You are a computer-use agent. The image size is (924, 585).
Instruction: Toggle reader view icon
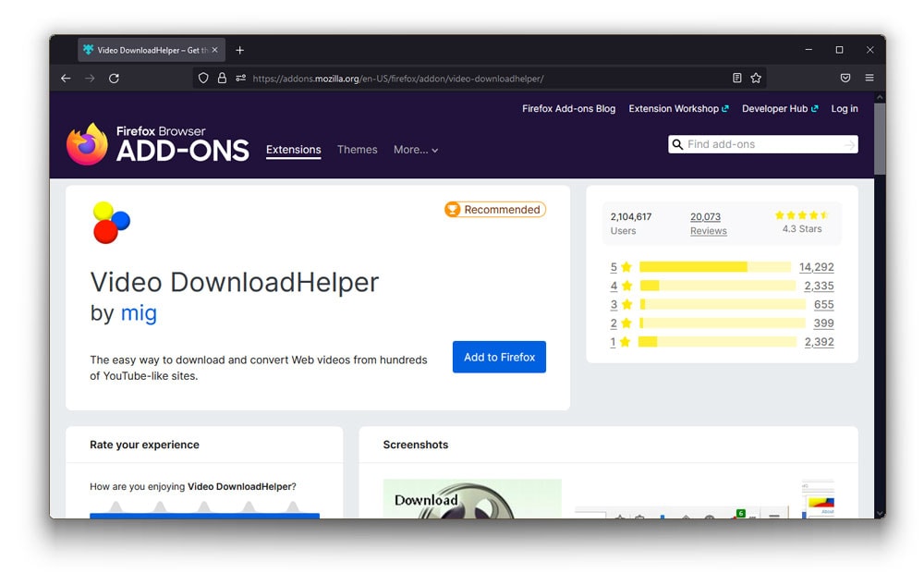click(x=736, y=79)
